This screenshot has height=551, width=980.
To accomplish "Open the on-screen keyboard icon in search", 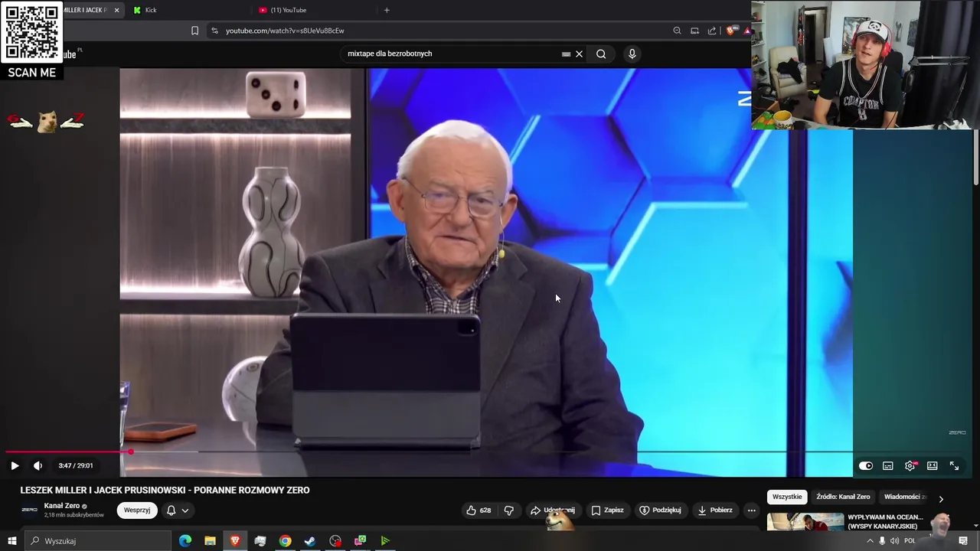I will pos(566,54).
